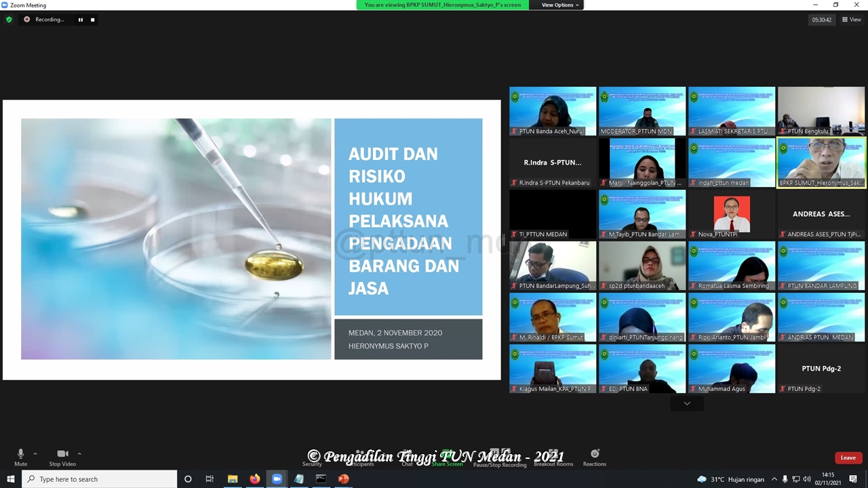Show next page of participant videos
The width and height of the screenshot is (868, 488).
pyautogui.click(x=687, y=403)
